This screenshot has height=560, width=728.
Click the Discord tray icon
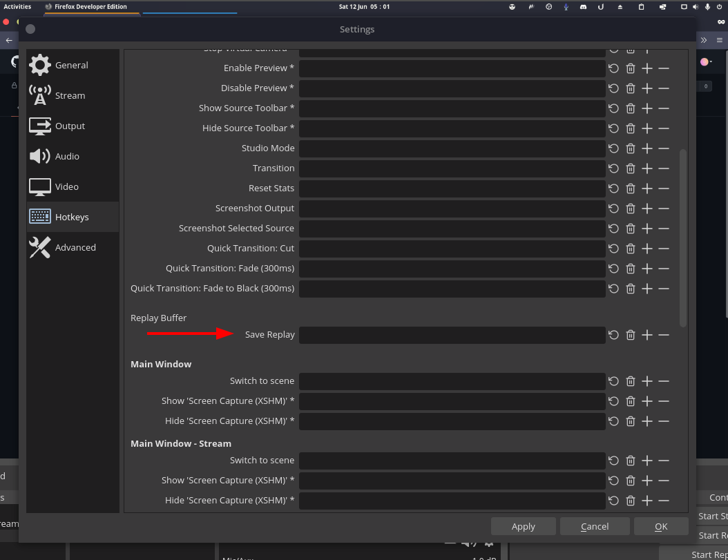pos(583,7)
